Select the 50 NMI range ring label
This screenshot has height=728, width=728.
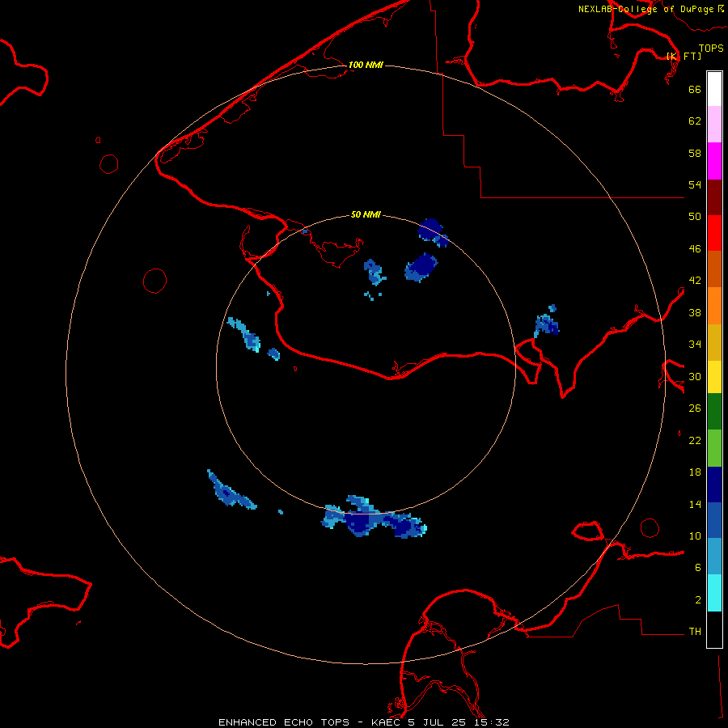[366, 214]
